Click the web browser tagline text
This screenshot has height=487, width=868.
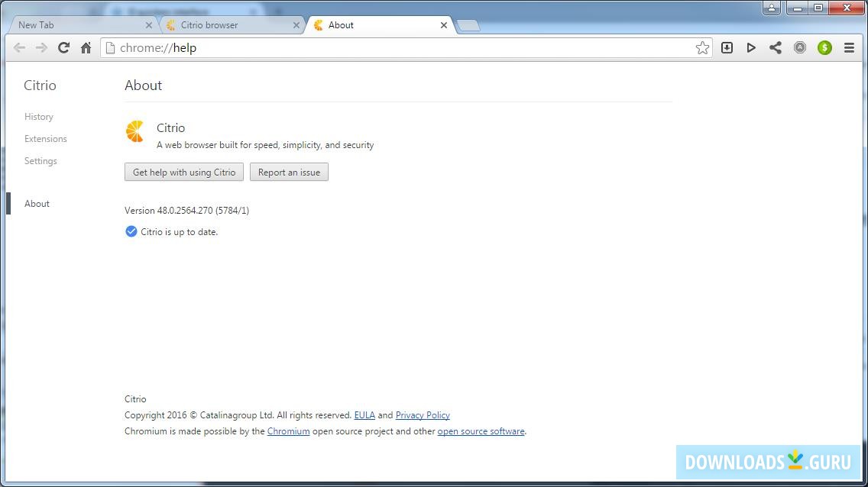click(265, 145)
